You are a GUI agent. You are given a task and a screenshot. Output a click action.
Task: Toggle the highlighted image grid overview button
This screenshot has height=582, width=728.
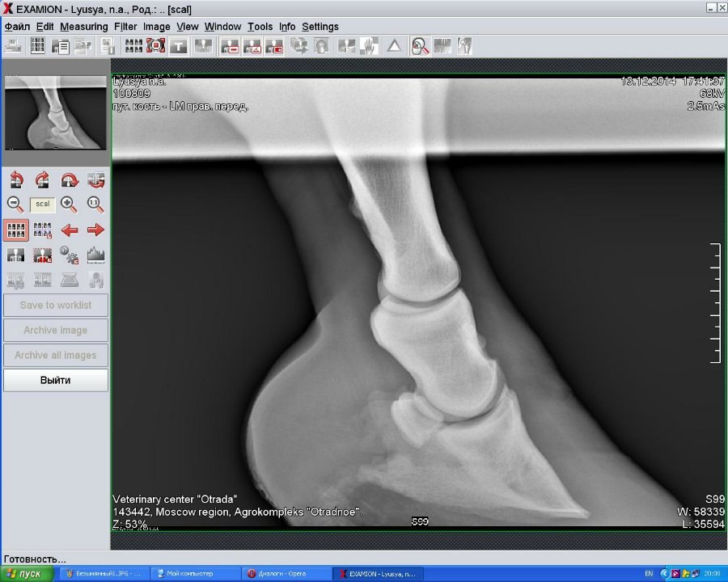coord(15,230)
